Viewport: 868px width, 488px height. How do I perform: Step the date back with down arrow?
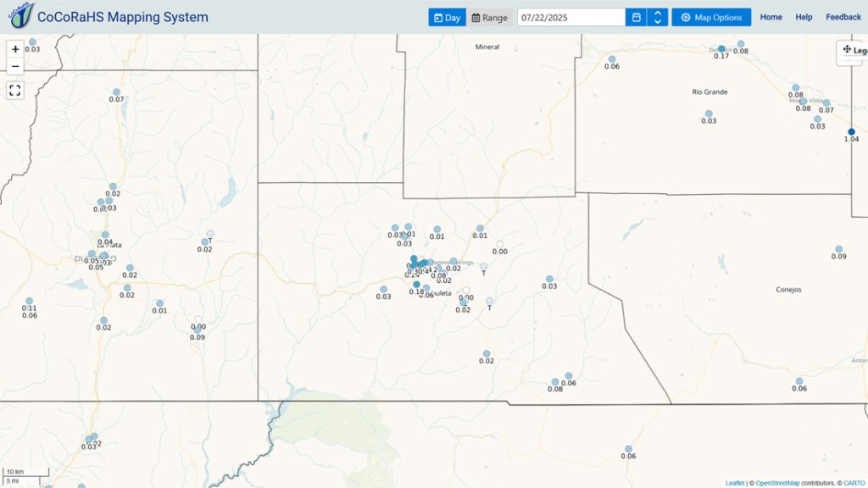[x=658, y=21]
